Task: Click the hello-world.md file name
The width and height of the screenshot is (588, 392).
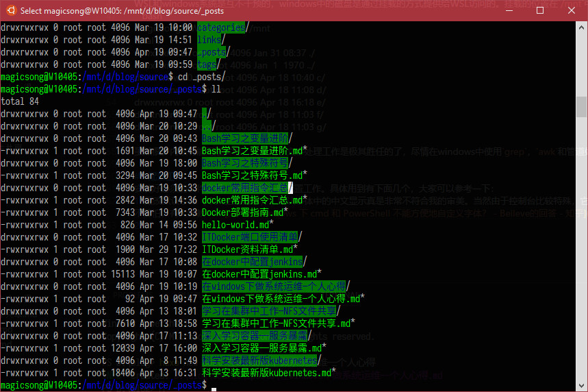Action: [235, 225]
